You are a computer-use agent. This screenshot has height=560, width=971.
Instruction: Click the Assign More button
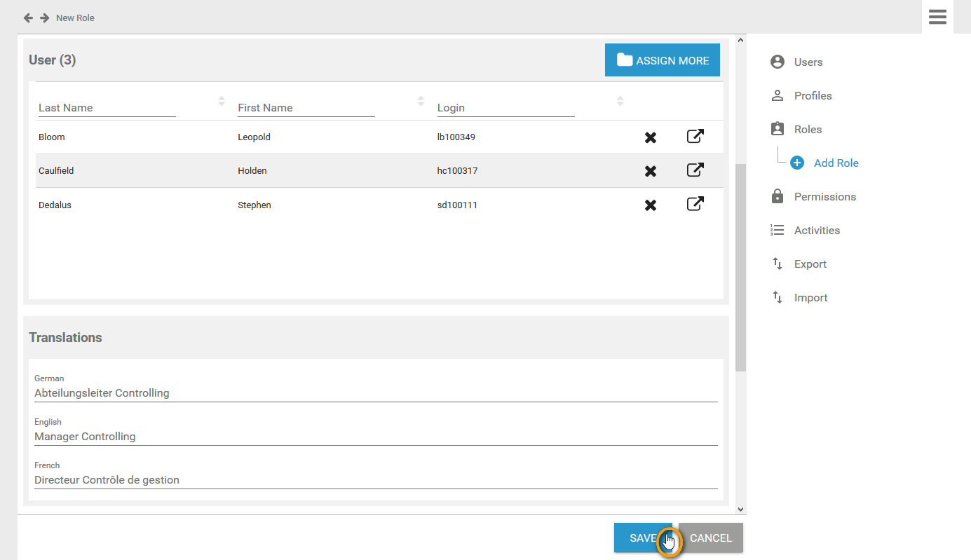662,60
